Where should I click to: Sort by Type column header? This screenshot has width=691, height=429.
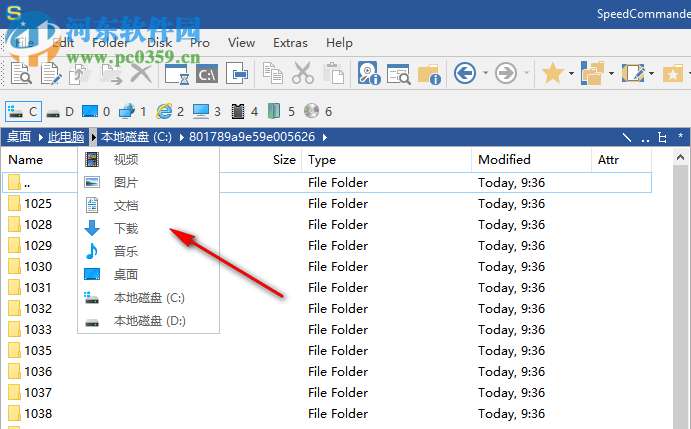pos(386,160)
